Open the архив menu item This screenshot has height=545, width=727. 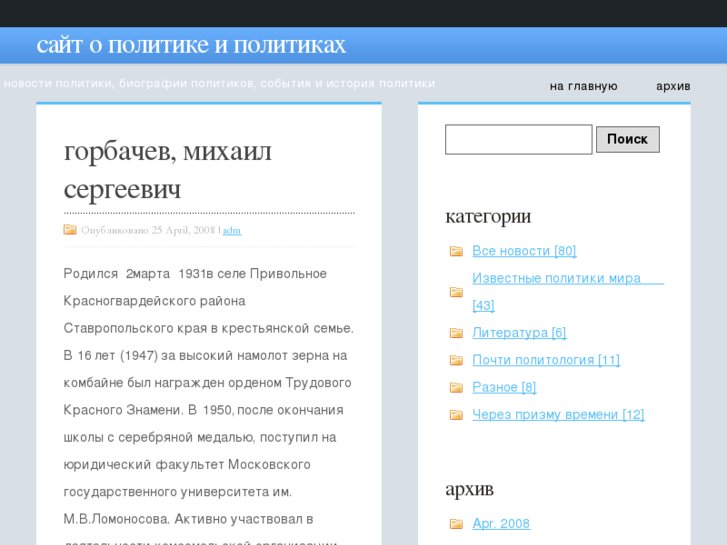point(673,86)
